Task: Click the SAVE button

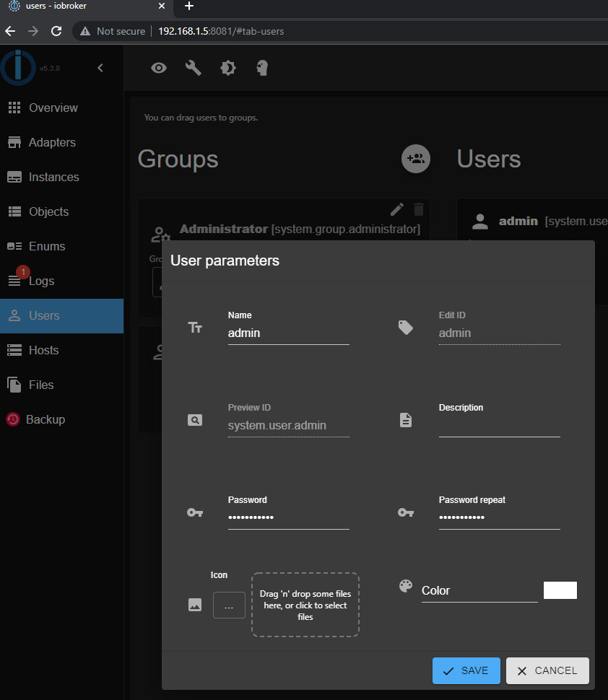Action: tap(465, 670)
